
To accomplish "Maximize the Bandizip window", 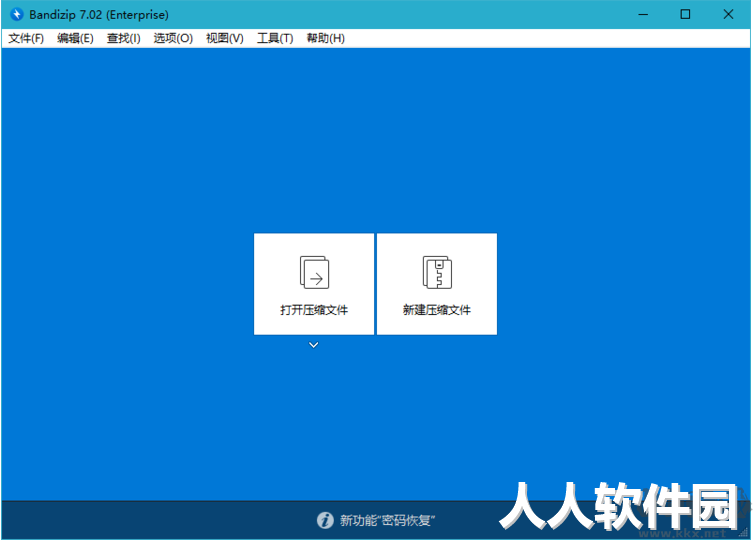I will (685, 14).
